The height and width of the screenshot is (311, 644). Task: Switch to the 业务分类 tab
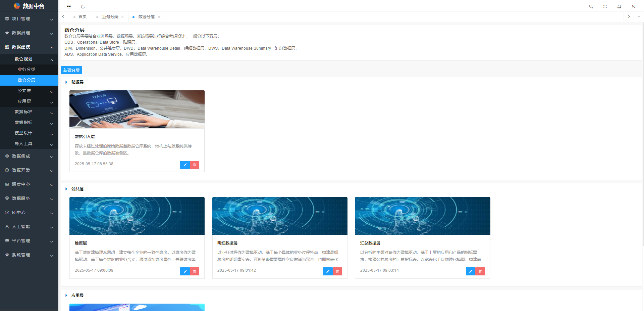tap(110, 17)
